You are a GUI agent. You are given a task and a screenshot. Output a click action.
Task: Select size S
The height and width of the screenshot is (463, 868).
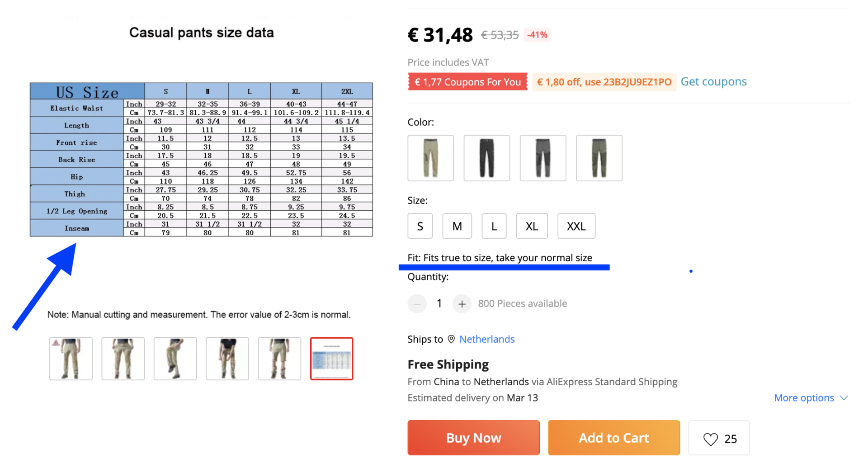point(420,226)
